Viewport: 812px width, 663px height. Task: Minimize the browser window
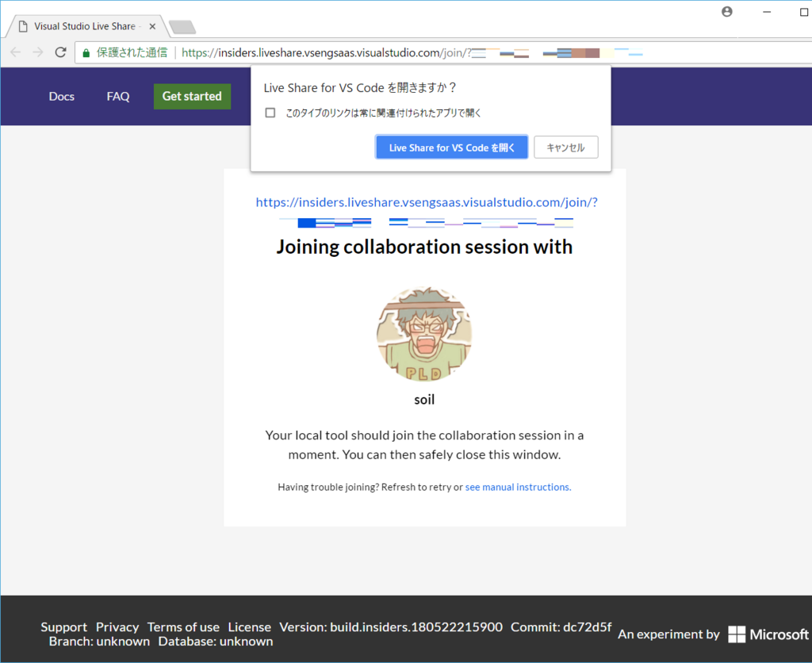coord(767,11)
